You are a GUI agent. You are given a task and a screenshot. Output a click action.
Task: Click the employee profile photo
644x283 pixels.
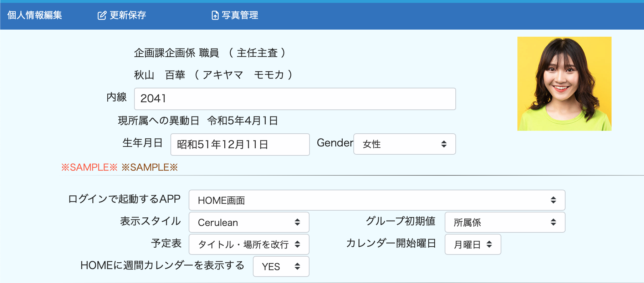tap(564, 84)
